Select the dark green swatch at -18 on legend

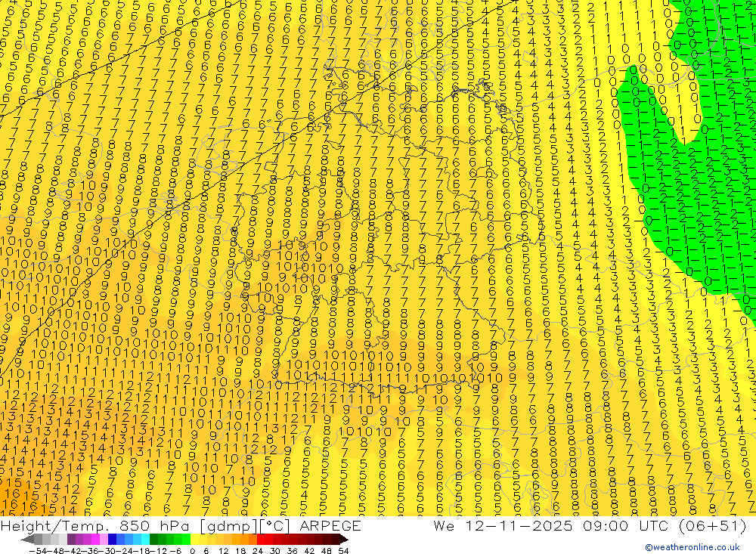pyautogui.click(x=153, y=540)
